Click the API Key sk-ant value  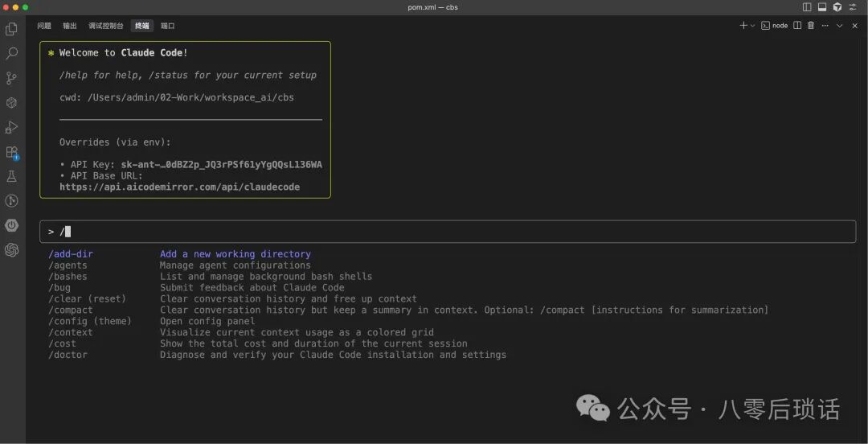coord(222,165)
